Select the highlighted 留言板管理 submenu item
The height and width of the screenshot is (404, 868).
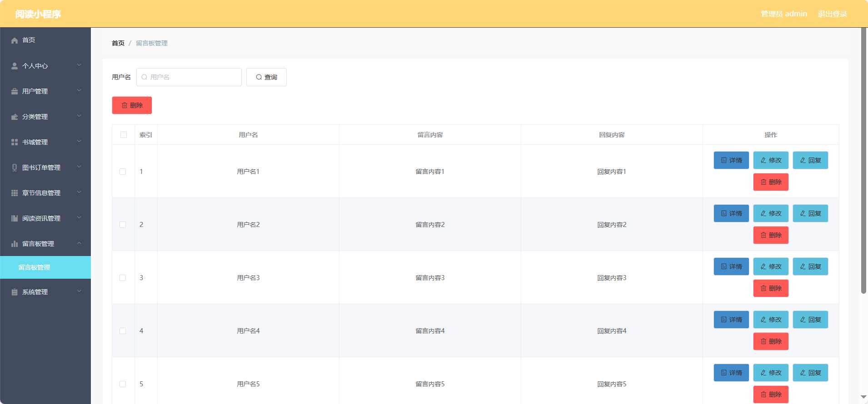45,267
